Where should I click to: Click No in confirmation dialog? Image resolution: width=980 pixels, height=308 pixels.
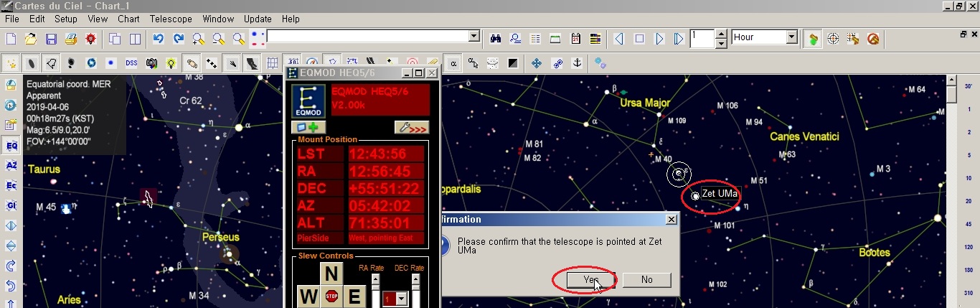(646, 279)
